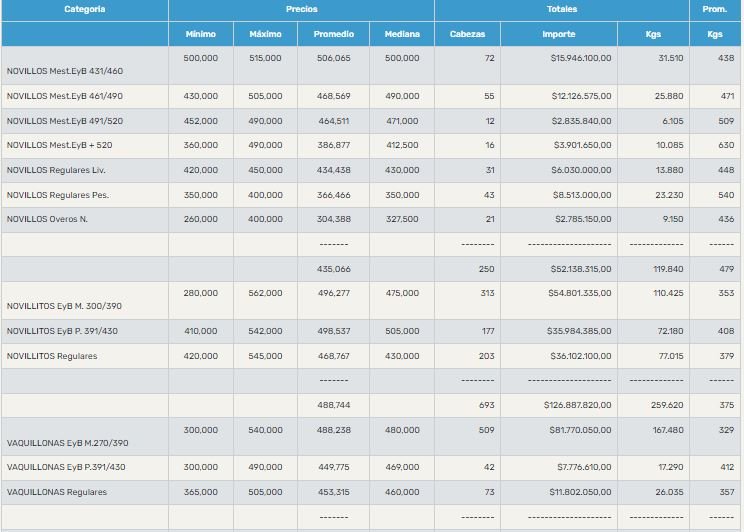Screen dimensions: 744x532
Task: Click the NOVILLOS Mest.EyB + 520 category
Action: point(61,146)
